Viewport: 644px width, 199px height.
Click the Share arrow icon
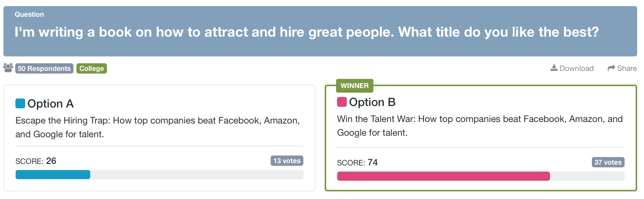(x=611, y=68)
